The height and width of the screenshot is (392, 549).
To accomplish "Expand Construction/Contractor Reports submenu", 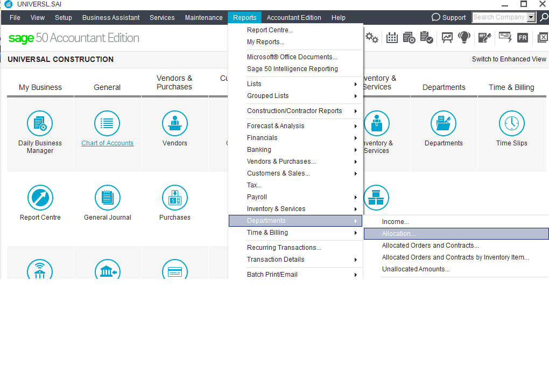I will coord(295,111).
